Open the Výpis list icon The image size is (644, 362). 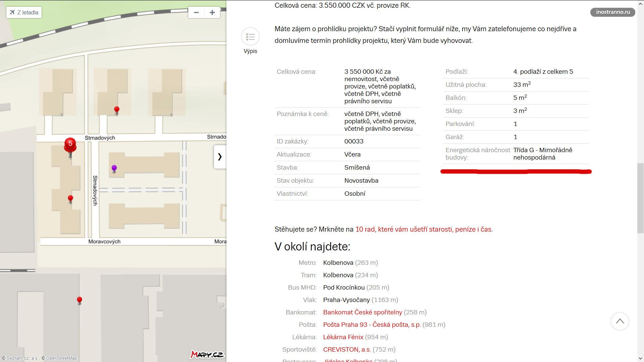(x=250, y=37)
